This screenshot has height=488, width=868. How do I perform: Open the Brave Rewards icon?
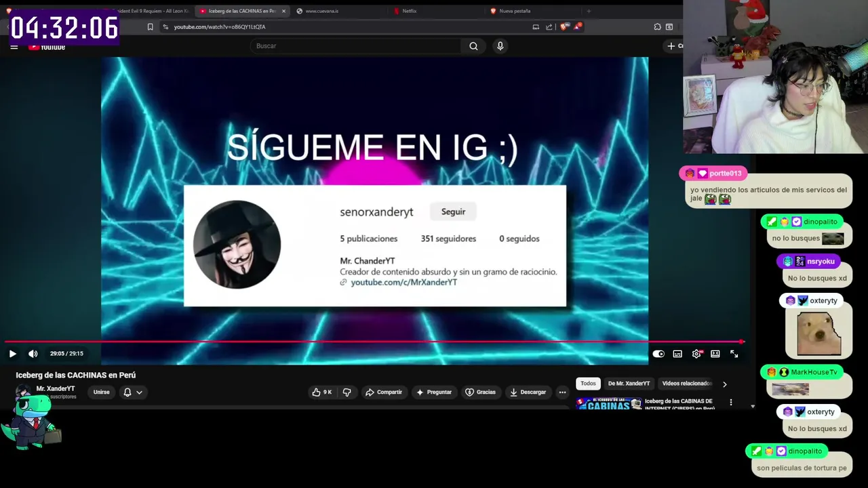pyautogui.click(x=578, y=27)
